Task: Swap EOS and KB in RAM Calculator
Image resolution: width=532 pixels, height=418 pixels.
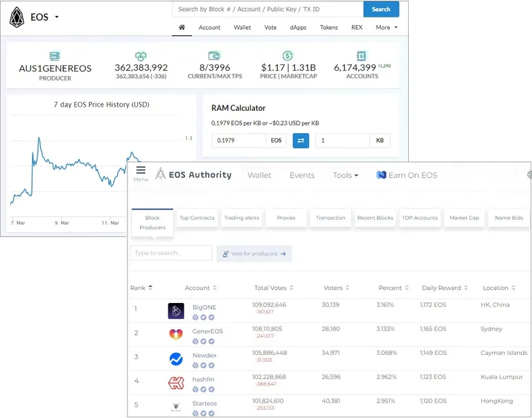Action: tap(301, 140)
